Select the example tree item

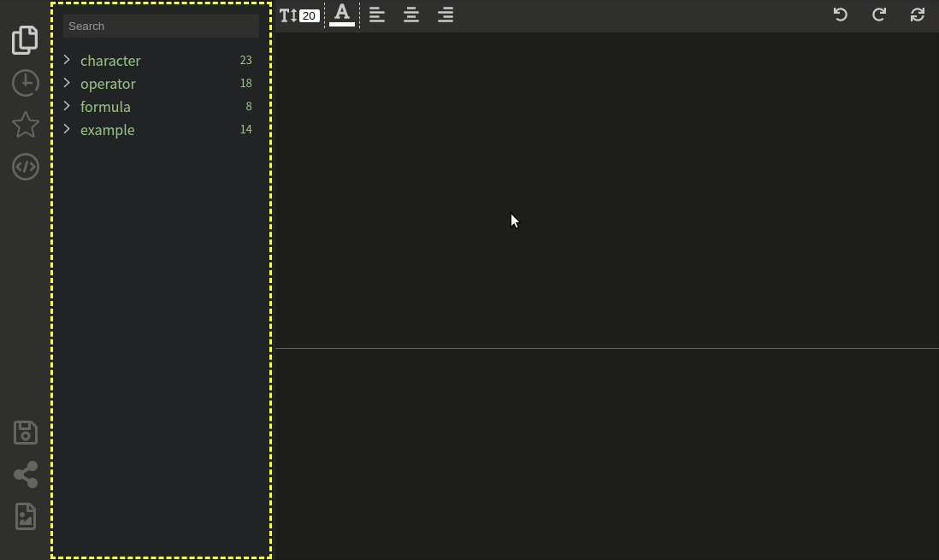pos(108,130)
